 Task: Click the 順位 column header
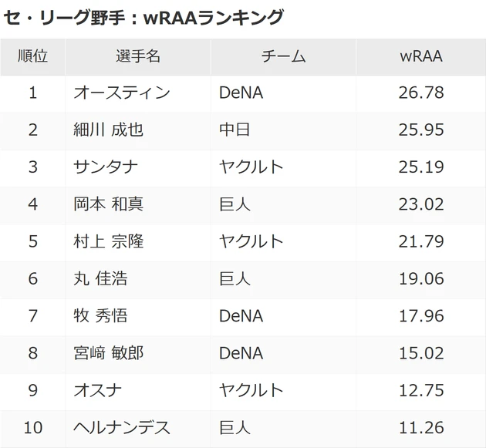point(32,56)
